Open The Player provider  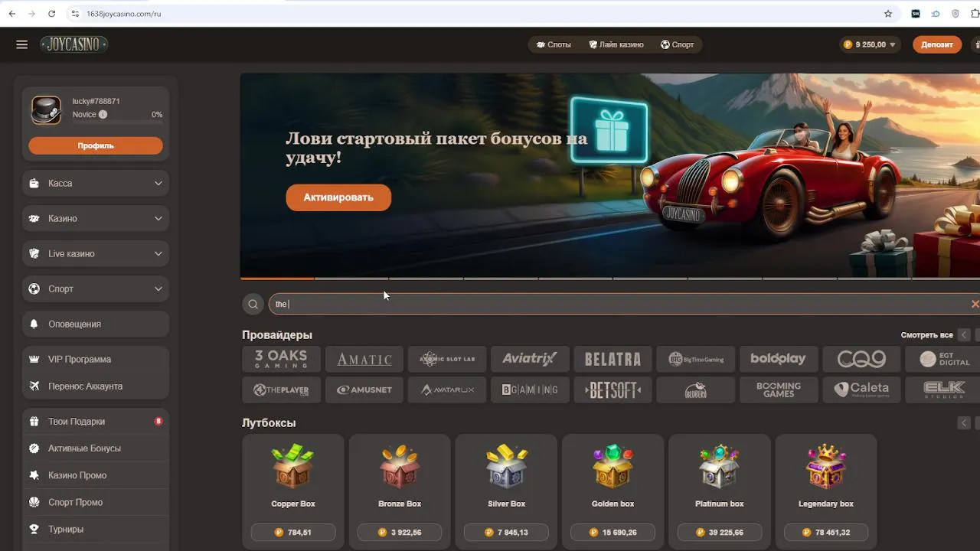[281, 390]
